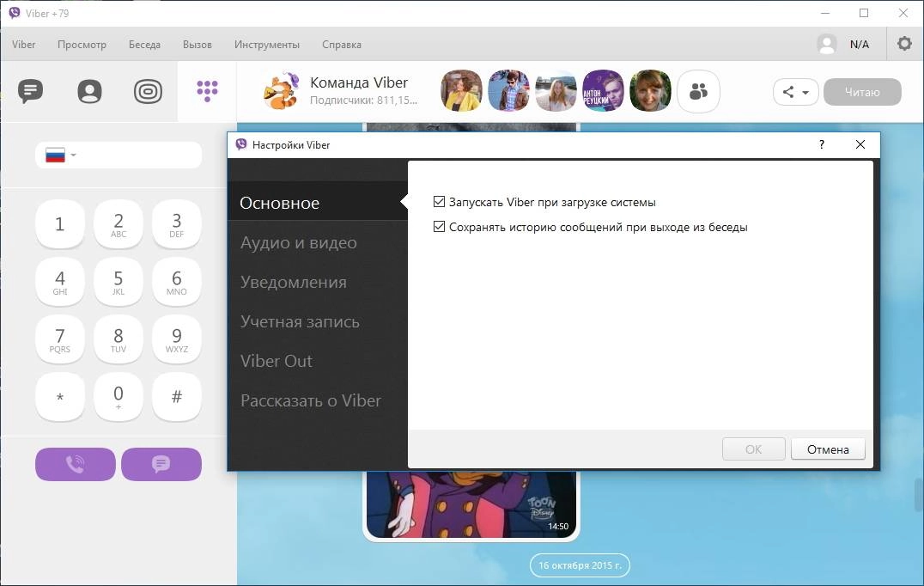This screenshot has width=924, height=586.
Task: Open the Просмотр menu
Action: [82, 44]
